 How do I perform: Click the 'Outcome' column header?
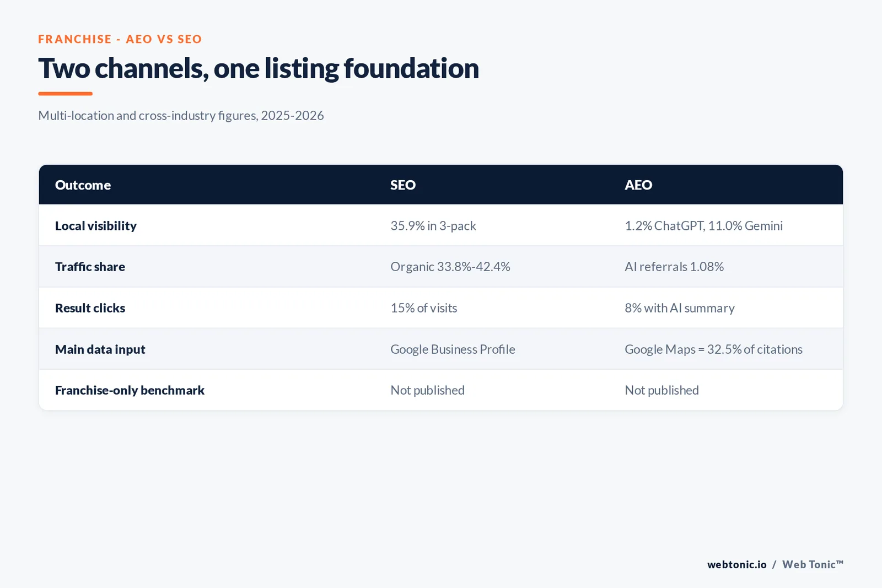[83, 185]
